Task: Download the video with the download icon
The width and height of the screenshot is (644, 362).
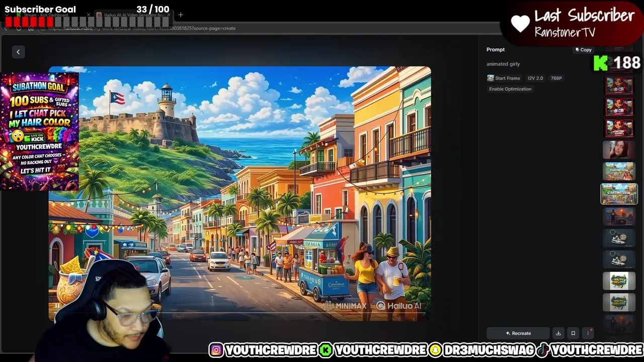Action: [558, 333]
